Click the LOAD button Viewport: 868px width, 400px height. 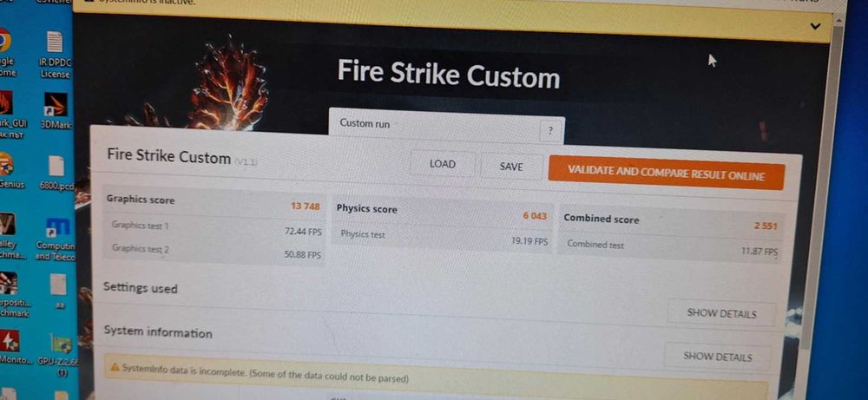pyautogui.click(x=443, y=164)
